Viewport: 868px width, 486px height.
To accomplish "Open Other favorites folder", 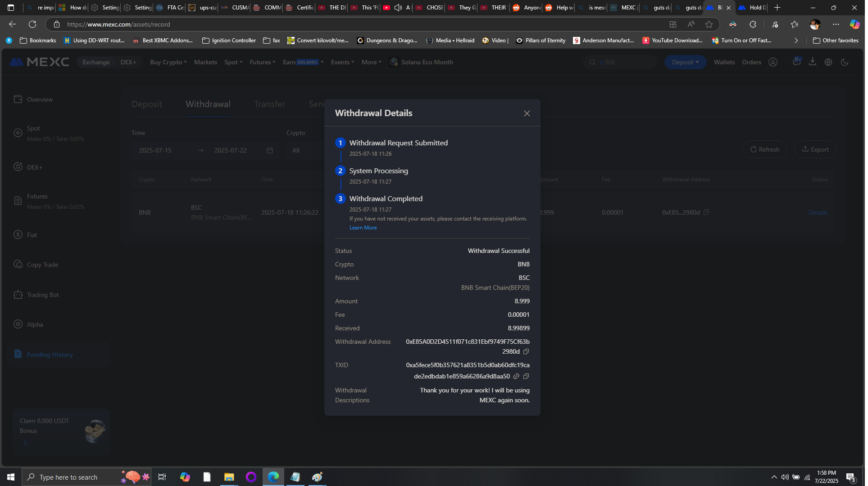I will 836,40.
